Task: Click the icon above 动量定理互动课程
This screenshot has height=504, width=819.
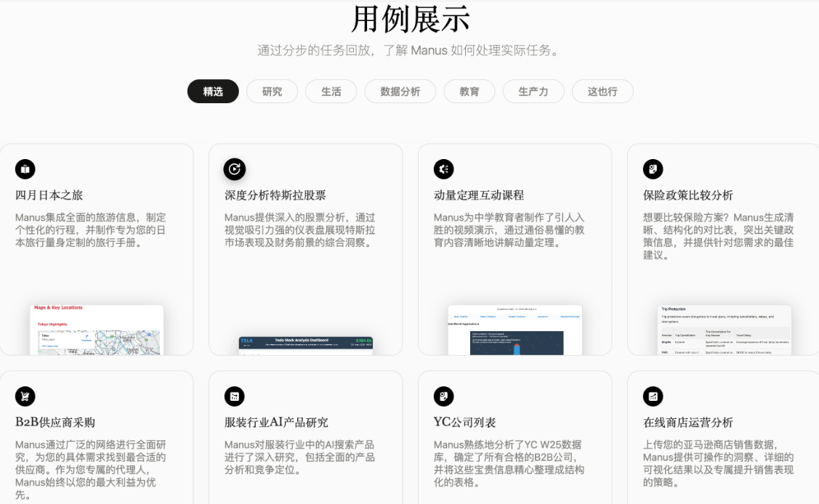Action: tap(443, 169)
